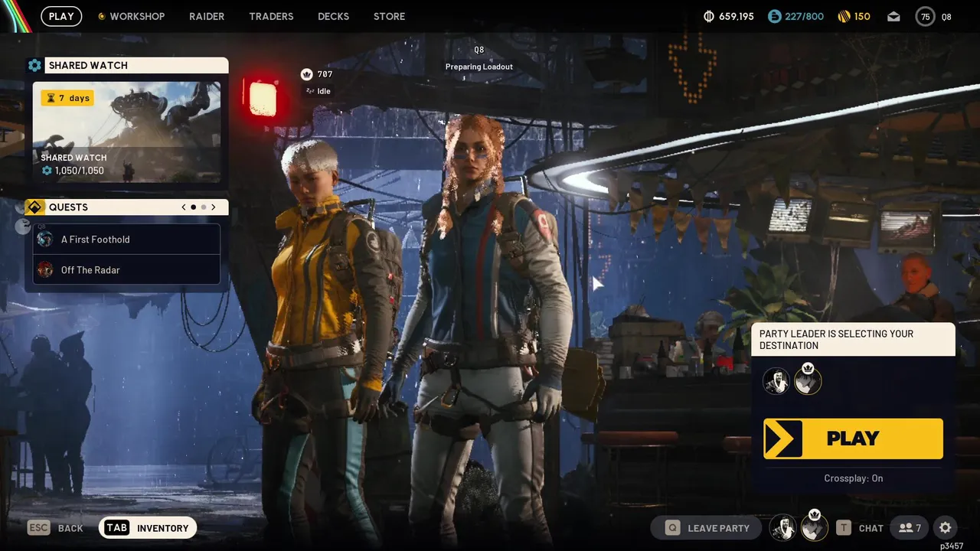
Task: Select the first quests page dot
Action: point(194,207)
